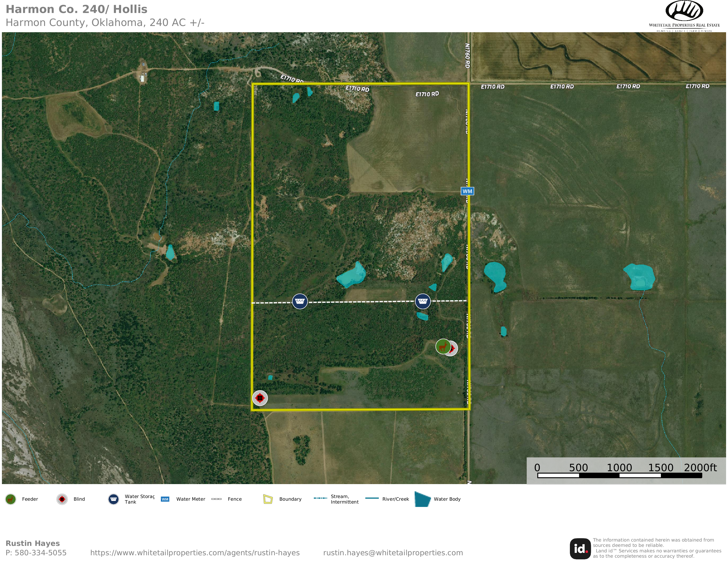Screen dimensions: 728x562
Task: Click the Water Body legend swatch
Action: pos(423,499)
